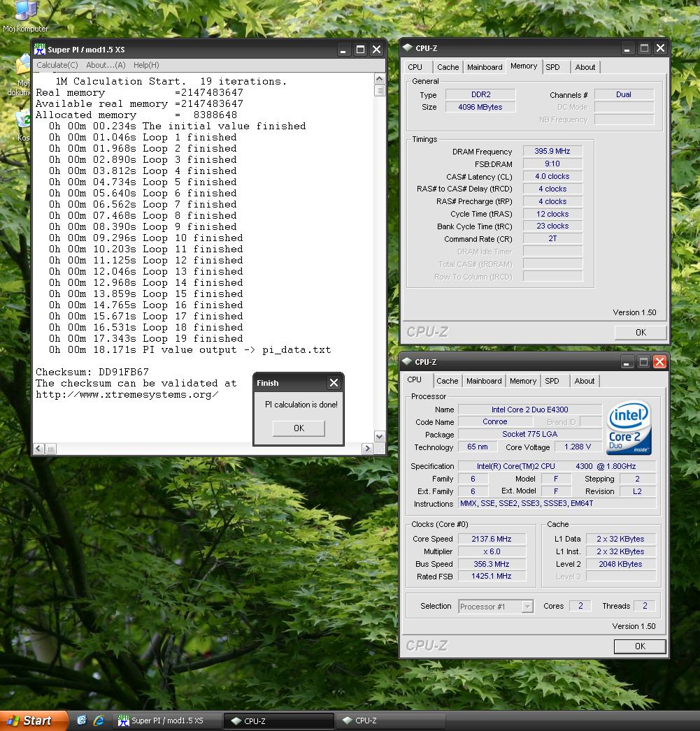
Task: Open the Help(H) menu in Super PI
Action: [146, 65]
